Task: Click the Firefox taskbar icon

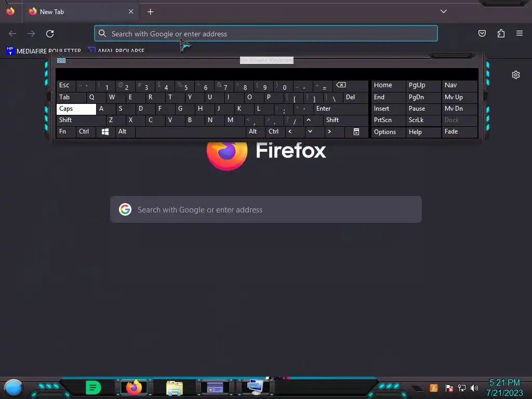Action: 134,388
